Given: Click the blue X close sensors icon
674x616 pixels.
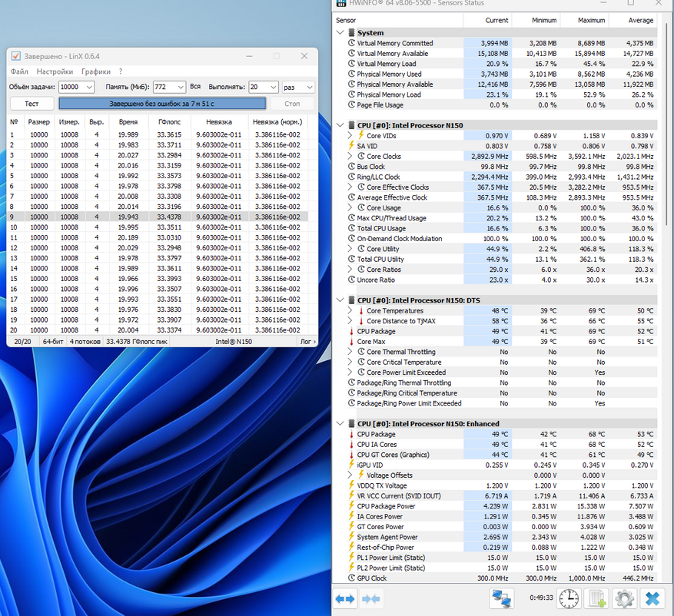Looking at the screenshot, I should point(652,598).
